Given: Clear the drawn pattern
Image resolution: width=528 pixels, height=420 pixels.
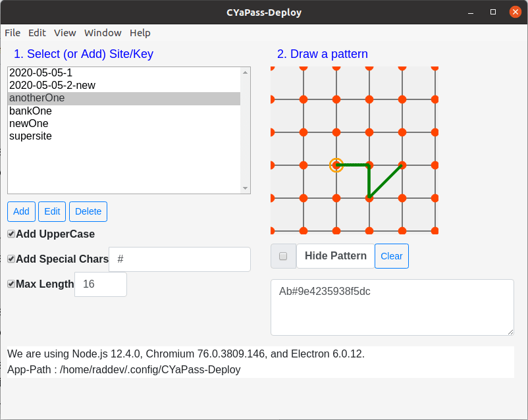Looking at the screenshot, I should (391, 256).
